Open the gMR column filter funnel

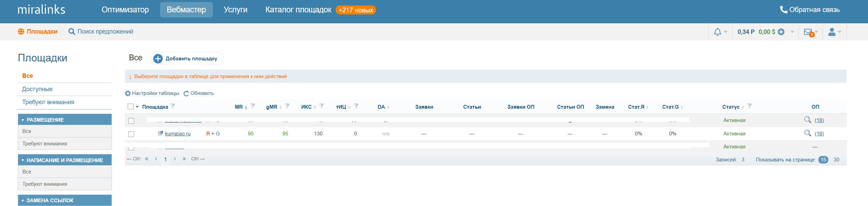click(287, 106)
